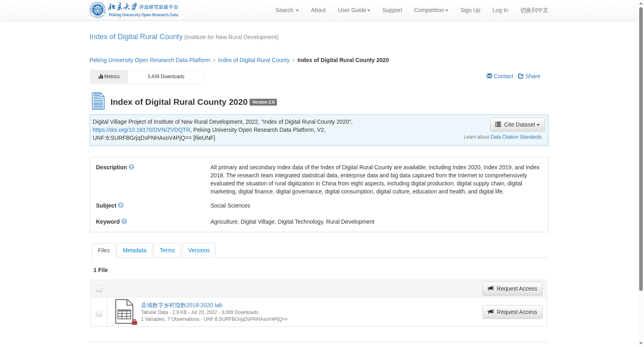Image resolution: width=644 pixels, height=347 pixels.
Task: Click the scrollbar down arrow
Action: click(x=641, y=344)
